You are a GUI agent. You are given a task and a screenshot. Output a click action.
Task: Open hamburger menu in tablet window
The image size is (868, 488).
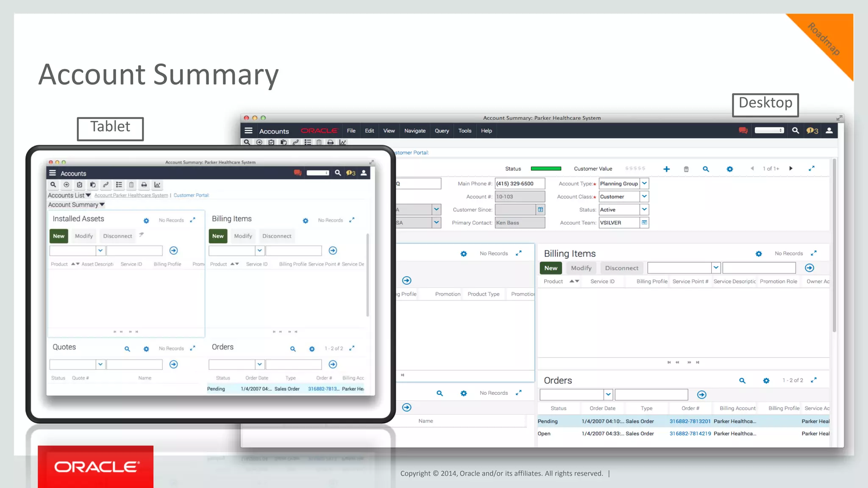click(53, 173)
